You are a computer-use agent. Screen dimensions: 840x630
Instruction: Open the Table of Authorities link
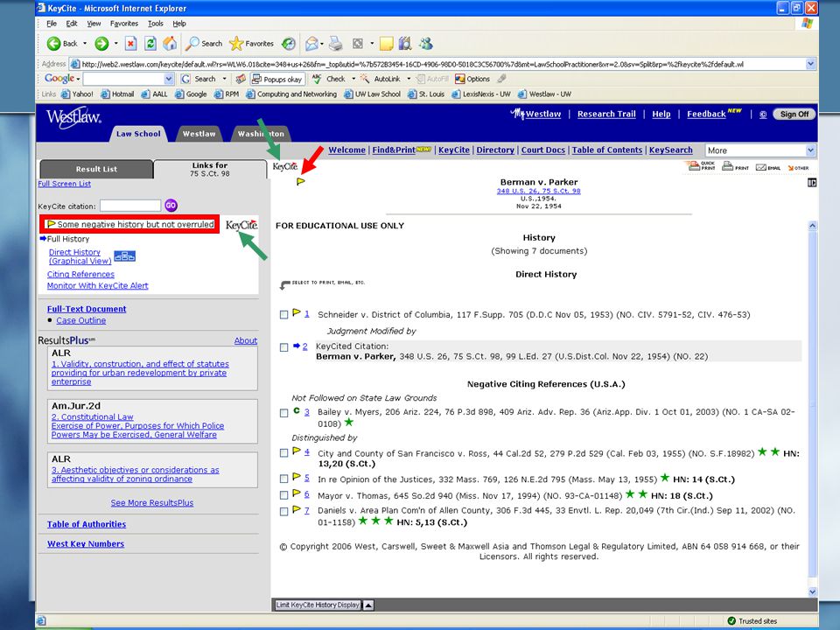[x=87, y=524]
